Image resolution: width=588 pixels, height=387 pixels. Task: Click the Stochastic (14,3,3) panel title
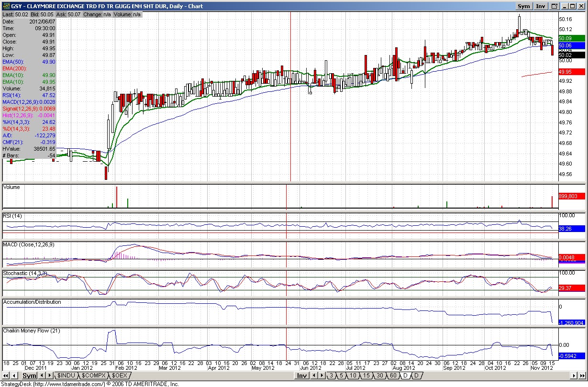coord(25,273)
